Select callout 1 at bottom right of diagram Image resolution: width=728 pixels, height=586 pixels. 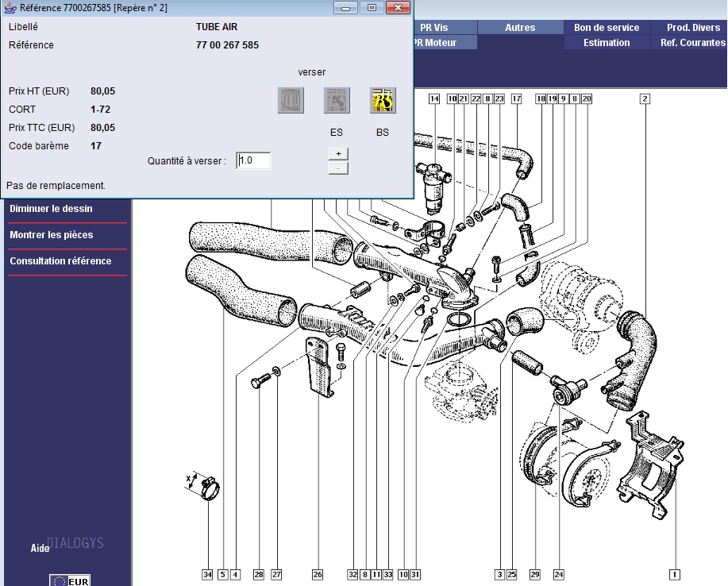tap(674, 574)
